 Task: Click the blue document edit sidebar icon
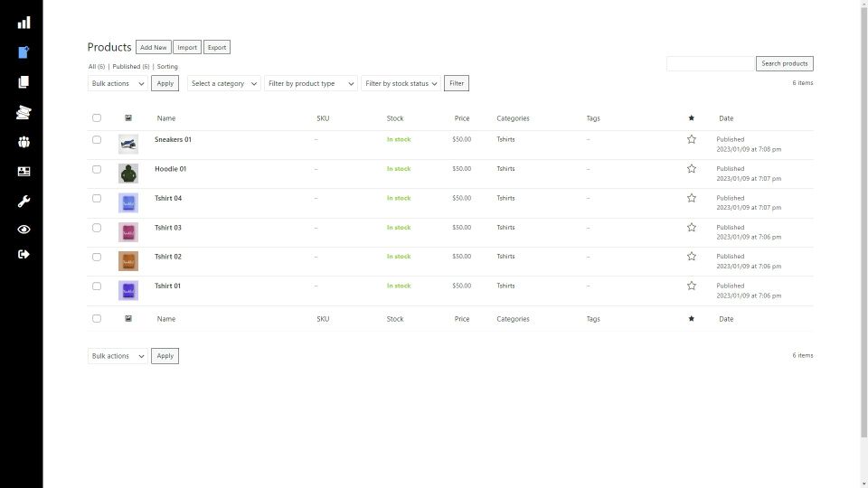(24, 52)
